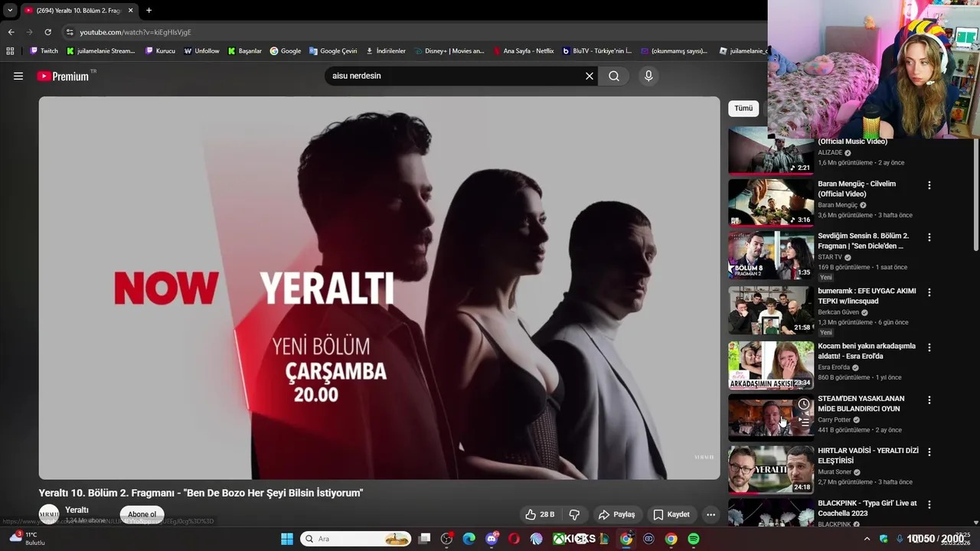
Task: Open the Başarılar bookmark
Action: pyautogui.click(x=245, y=51)
